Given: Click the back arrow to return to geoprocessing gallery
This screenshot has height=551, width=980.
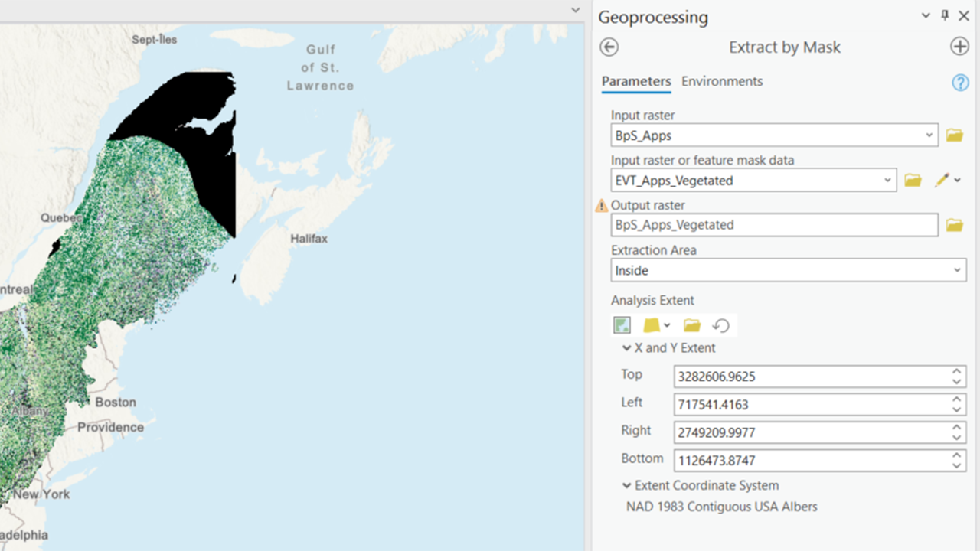Looking at the screenshot, I should coord(608,47).
